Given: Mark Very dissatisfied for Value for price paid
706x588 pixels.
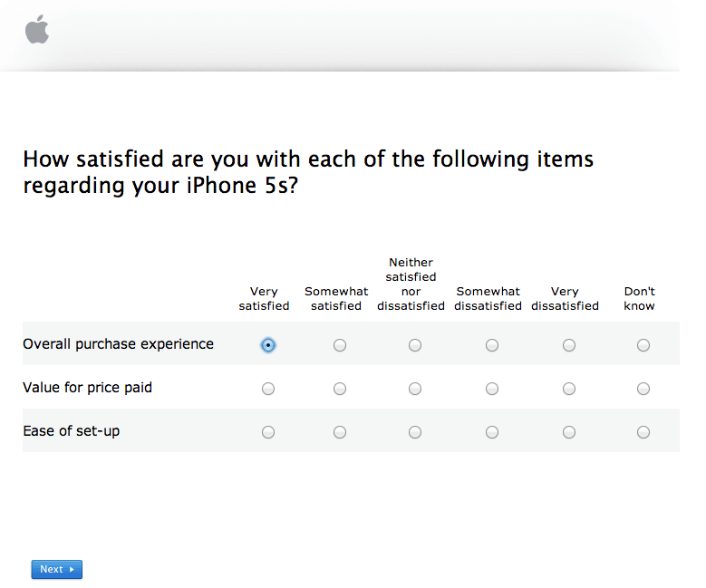Looking at the screenshot, I should [x=568, y=389].
